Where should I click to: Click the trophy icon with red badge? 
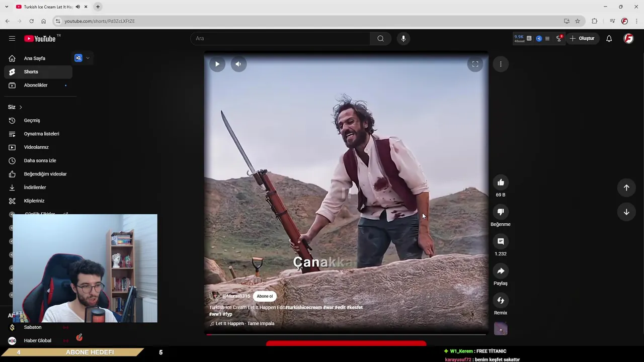pyautogui.click(x=559, y=38)
